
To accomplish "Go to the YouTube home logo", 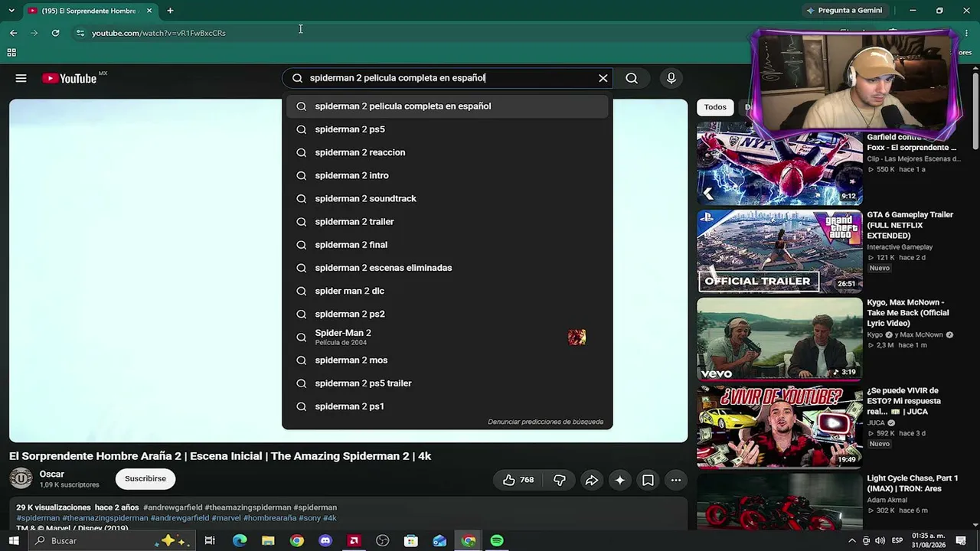I will tap(70, 78).
